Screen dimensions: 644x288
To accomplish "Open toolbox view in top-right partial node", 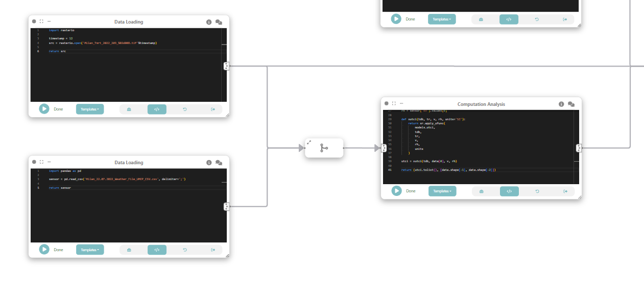I will [x=481, y=19].
